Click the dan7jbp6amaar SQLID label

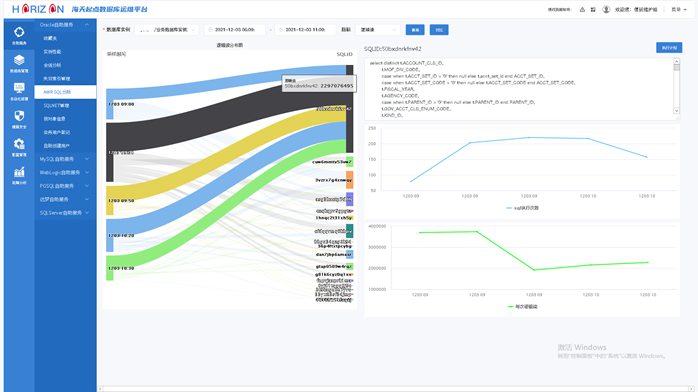point(333,255)
